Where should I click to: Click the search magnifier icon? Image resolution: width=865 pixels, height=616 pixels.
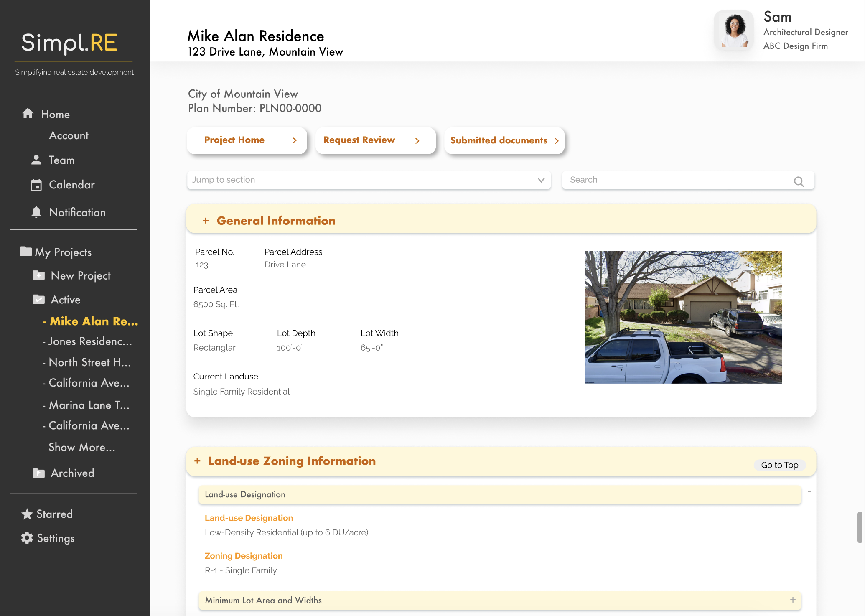pos(799,181)
